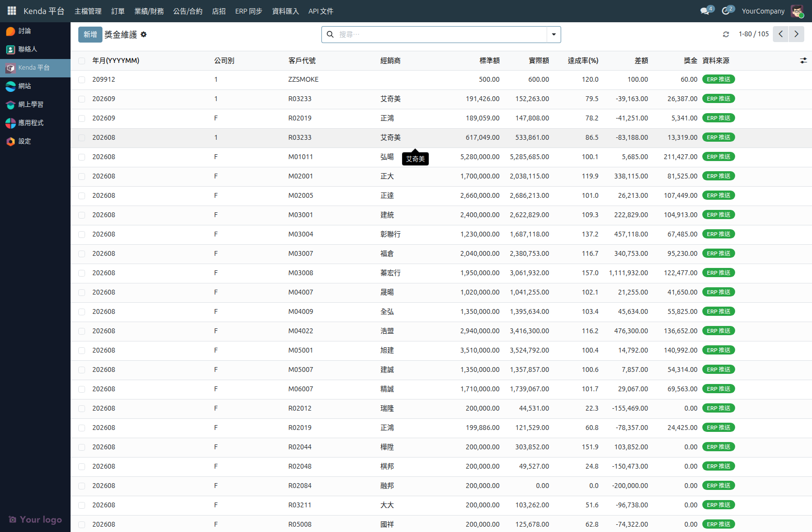Open the 店招 menu

tap(219, 11)
